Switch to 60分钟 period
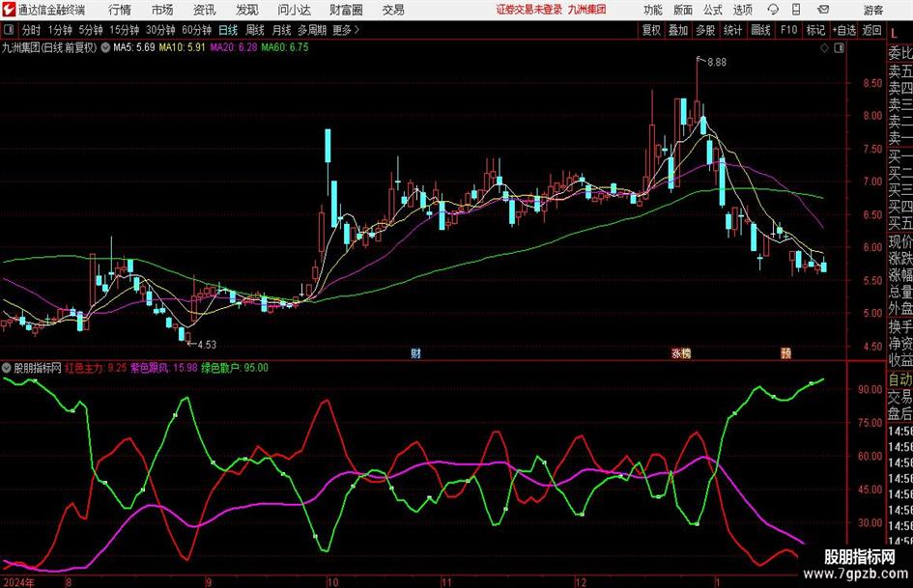The height and width of the screenshot is (588, 913). pos(197,30)
